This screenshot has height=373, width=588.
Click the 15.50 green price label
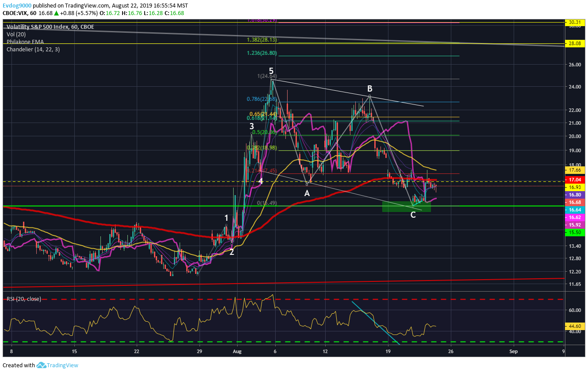click(575, 232)
